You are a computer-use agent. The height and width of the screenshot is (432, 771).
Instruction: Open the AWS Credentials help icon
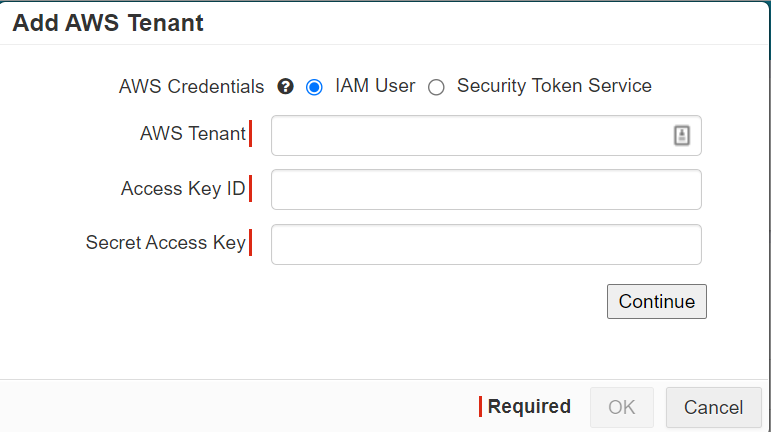point(285,86)
